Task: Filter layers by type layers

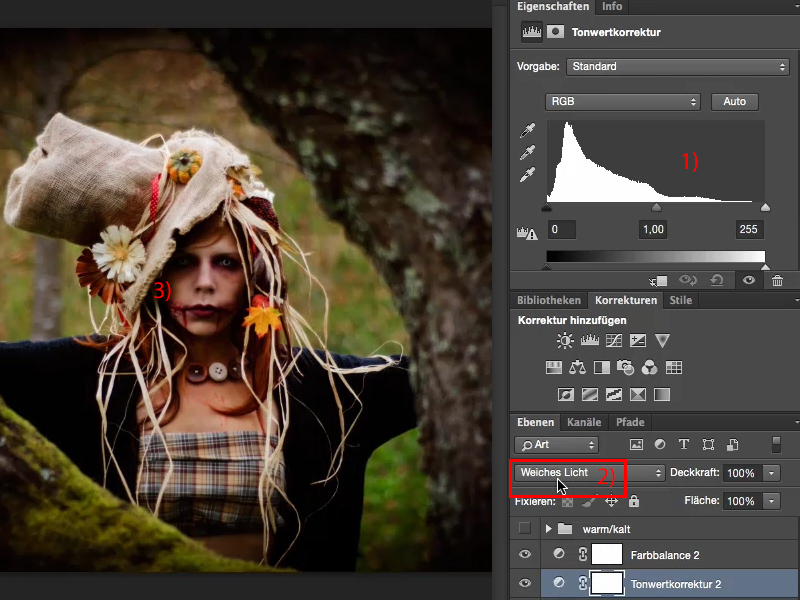Action: 684,444
